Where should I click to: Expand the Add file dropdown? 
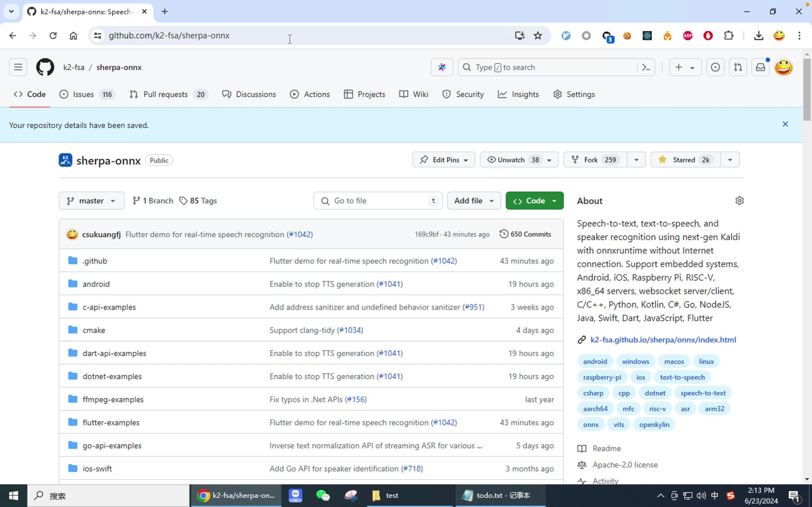pyautogui.click(x=473, y=201)
